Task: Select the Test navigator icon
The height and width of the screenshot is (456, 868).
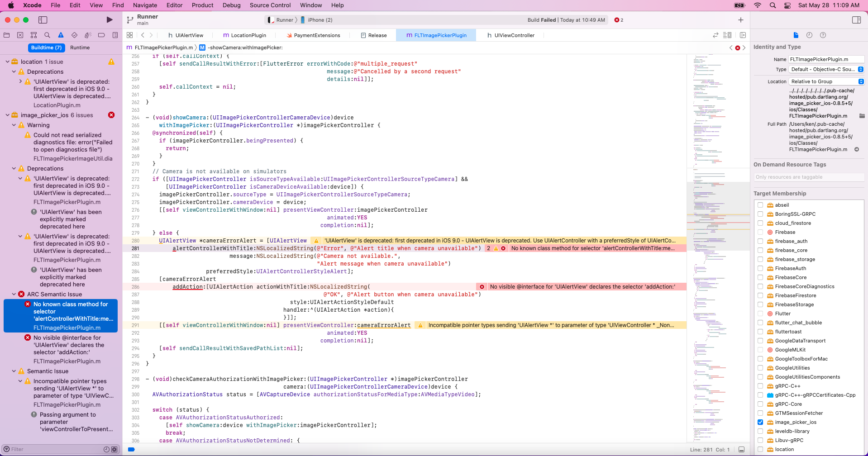Action: point(74,35)
